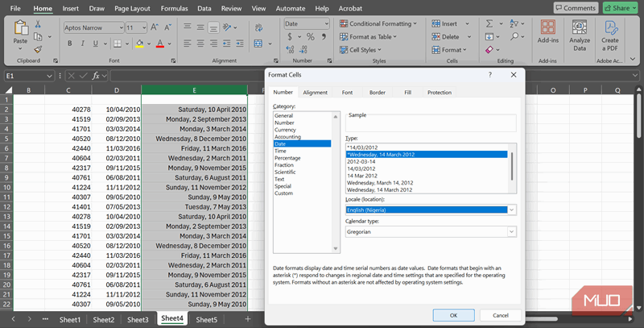The height and width of the screenshot is (328, 644).
Task: Click the Decrease Indent icon
Action: [x=227, y=44]
